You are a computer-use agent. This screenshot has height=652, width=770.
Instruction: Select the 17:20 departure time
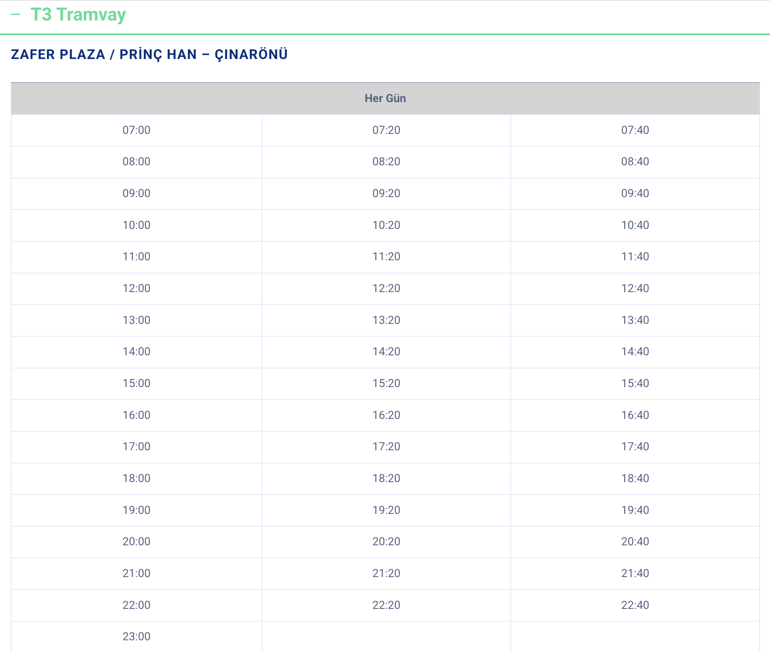point(386,446)
